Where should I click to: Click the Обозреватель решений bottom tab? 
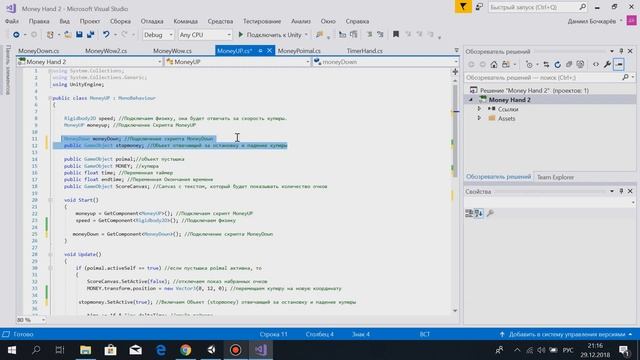498,177
